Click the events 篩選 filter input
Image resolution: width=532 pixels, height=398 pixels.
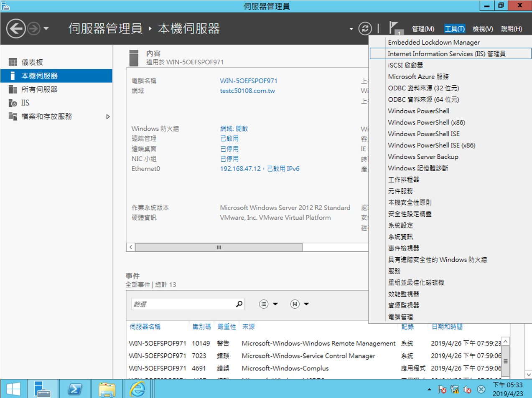tap(183, 304)
